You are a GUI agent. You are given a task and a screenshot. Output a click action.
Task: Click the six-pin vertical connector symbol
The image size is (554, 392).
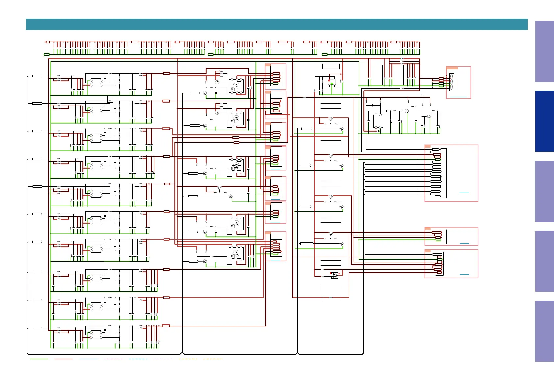[451, 82]
